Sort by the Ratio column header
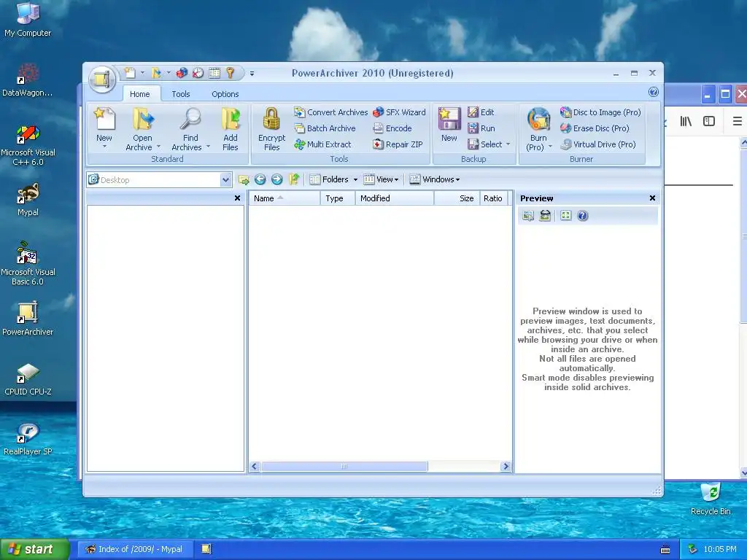 click(493, 198)
